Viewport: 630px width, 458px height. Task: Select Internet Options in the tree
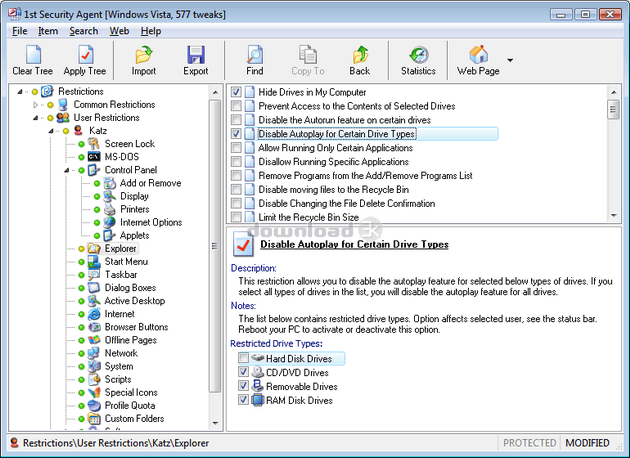click(x=151, y=222)
